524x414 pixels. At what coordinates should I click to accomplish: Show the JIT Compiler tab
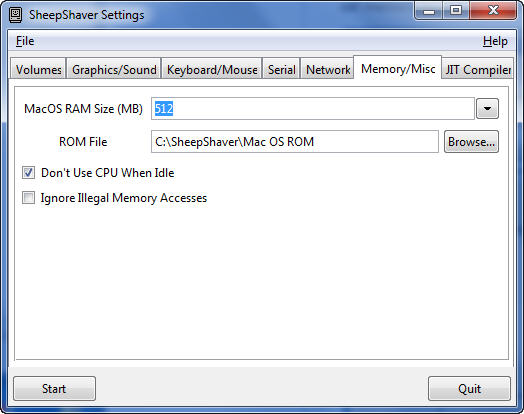478,69
